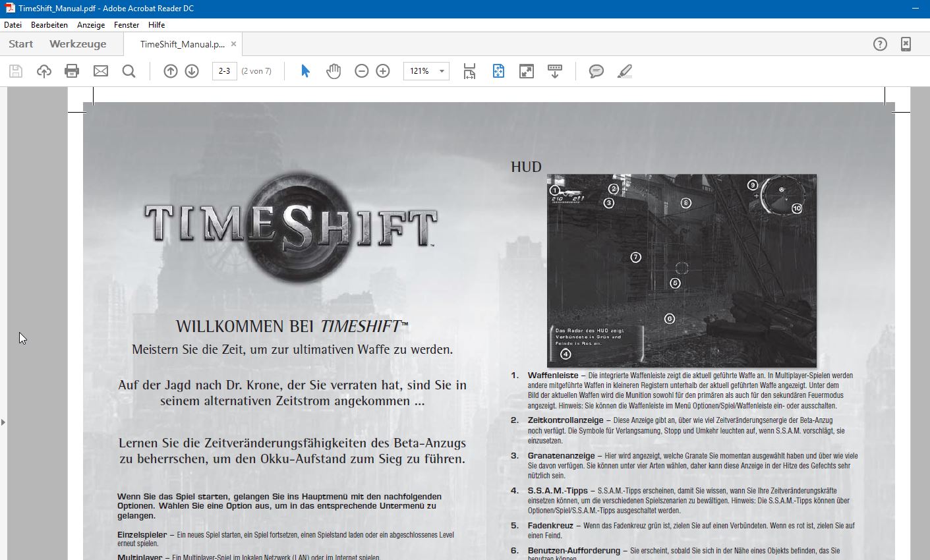
Task: Switch to the Werkzeuge tab
Action: (78, 44)
